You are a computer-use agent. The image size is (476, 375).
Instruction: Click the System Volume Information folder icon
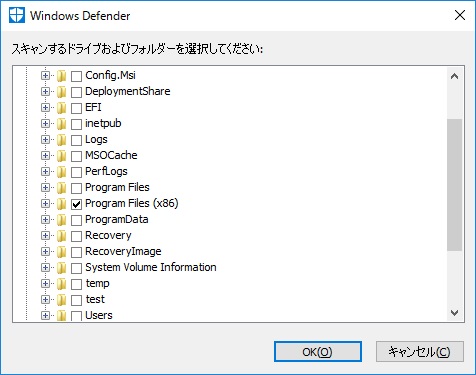(x=61, y=268)
